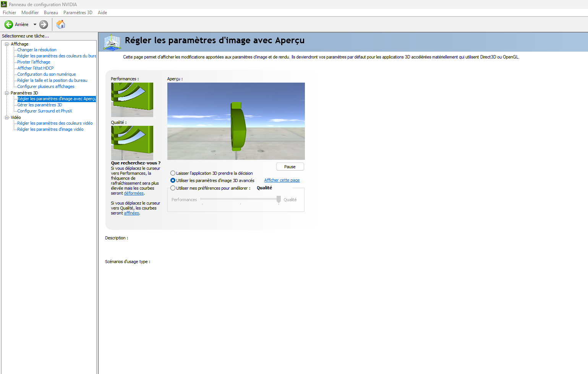The height and width of the screenshot is (374, 588).
Task: Click the forward arrow icon in toolbar
Action: pos(44,24)
